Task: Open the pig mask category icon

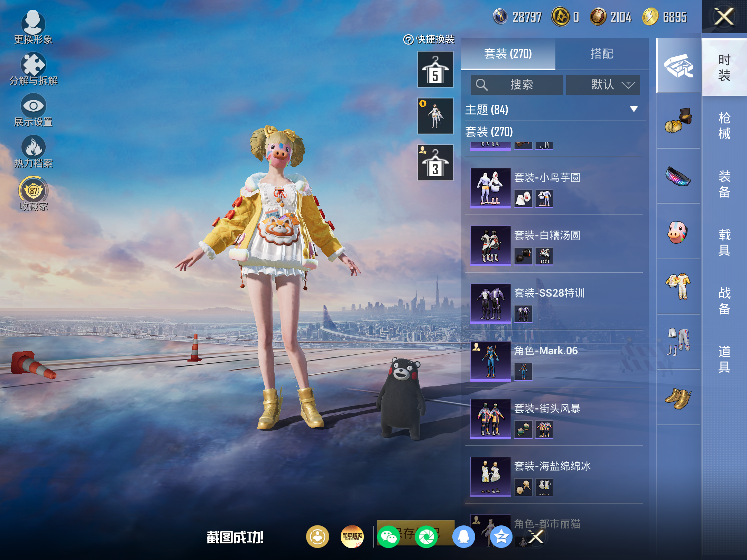Action: click(x=678, y=232)
